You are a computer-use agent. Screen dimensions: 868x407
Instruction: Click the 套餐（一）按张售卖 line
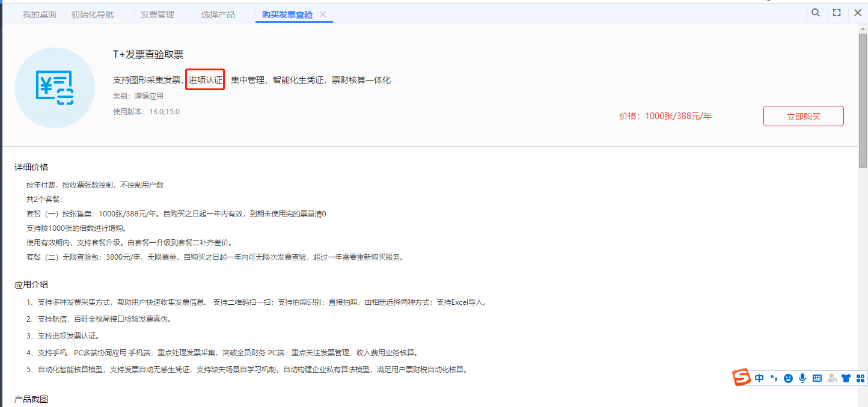tap(176, 213)
